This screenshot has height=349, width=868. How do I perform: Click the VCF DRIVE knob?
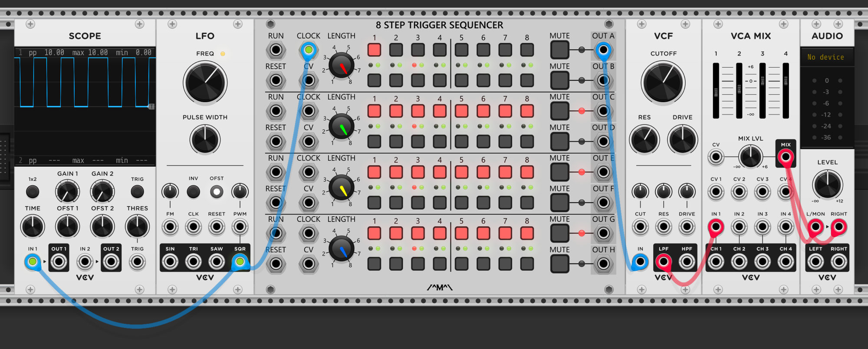coord(682,140)
